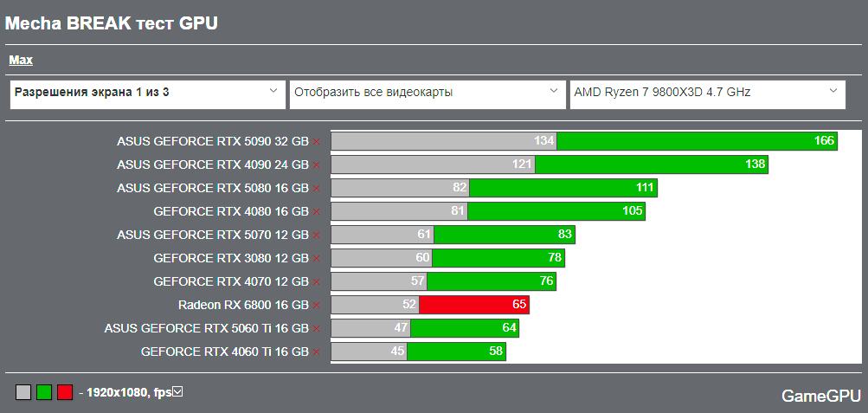868x413 pixels.
Task: Click the 45 minimum fps gray bar
Action: click(370, 352)
